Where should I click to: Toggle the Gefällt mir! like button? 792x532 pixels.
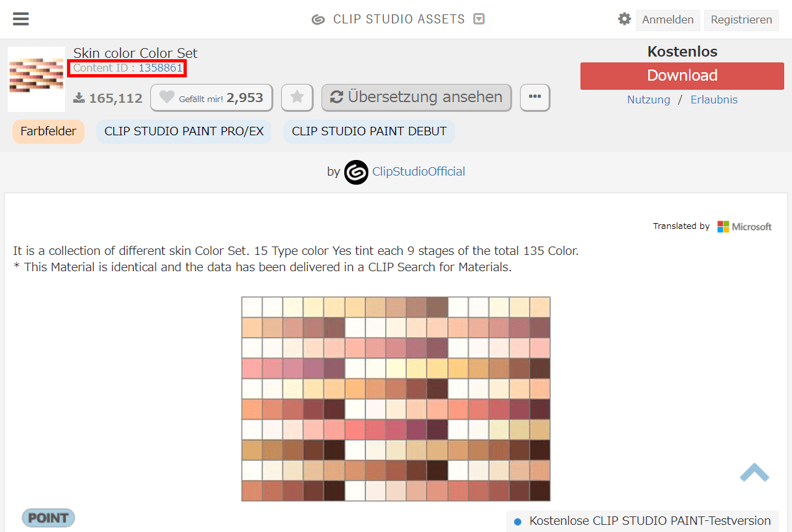211,98
